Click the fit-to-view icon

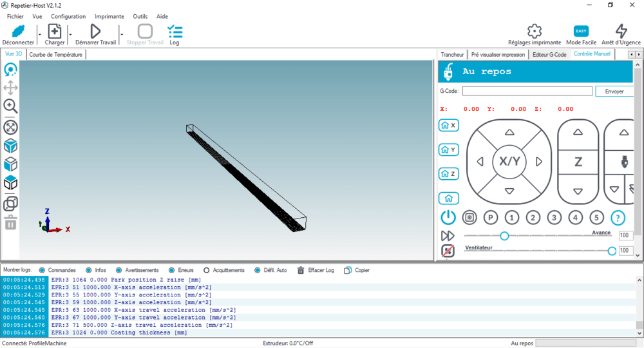tap(11, 128)
